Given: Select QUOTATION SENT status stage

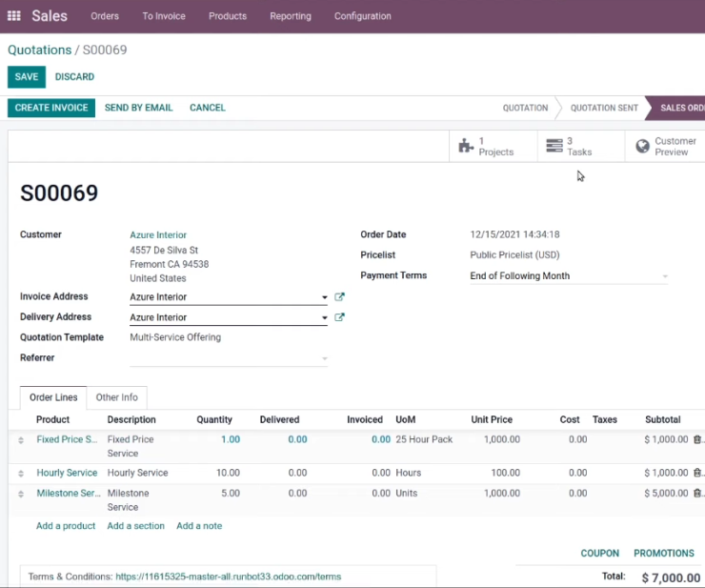Looking at the screenshot, I should pos(604,108).
